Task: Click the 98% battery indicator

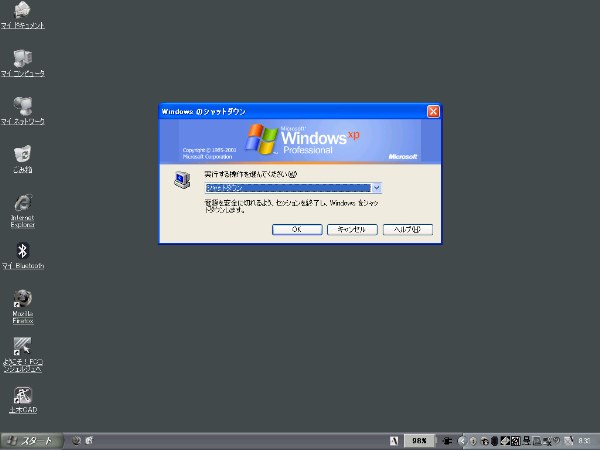Action: (419, 441)
